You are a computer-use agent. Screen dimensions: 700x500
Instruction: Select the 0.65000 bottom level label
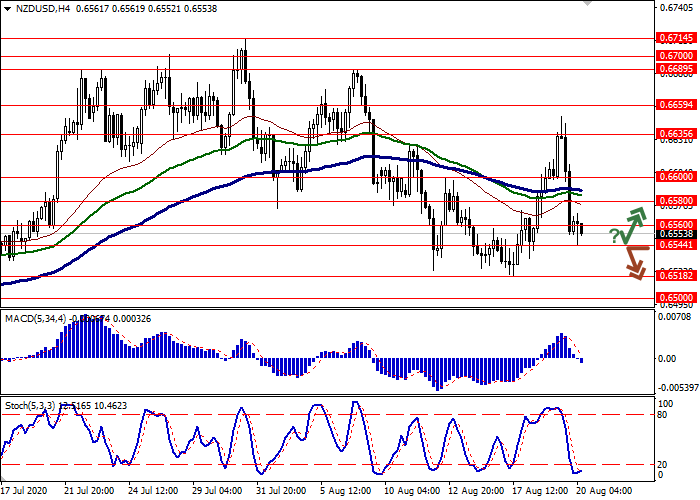coord(678,297)
